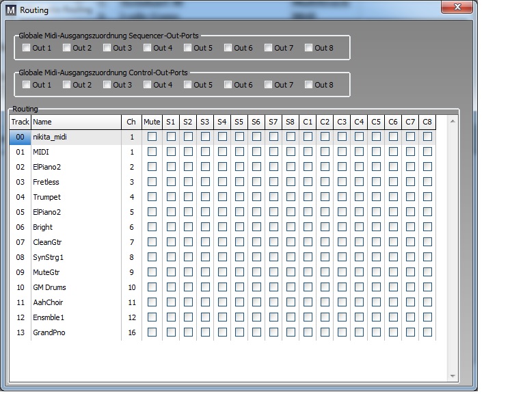Toggle Sequencer-Out-Ports Out 7
The height and width of the screenshot is (420, 525).
point(268,48)
